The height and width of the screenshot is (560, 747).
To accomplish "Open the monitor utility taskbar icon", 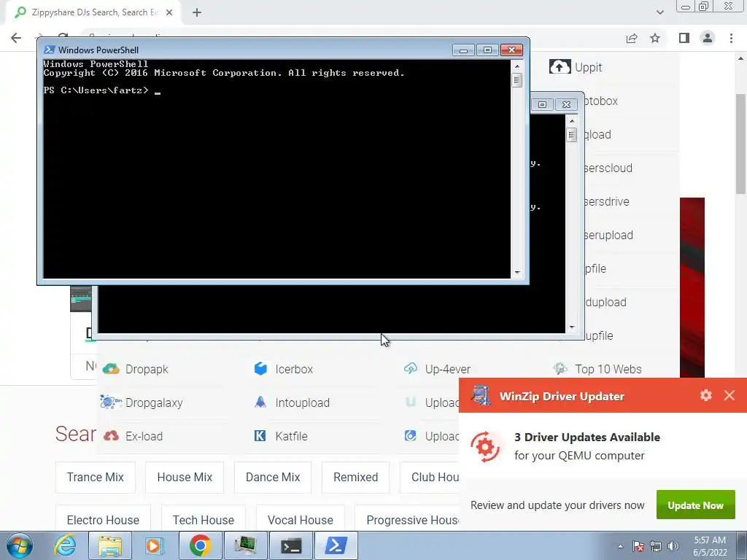I will point(245,545).
